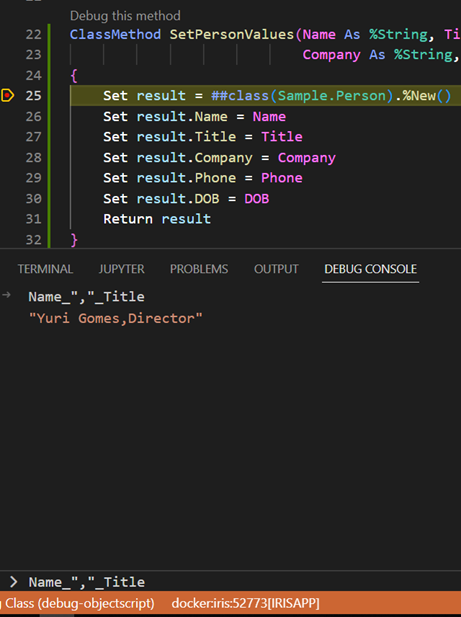Click the docker:iris:52773[IRISAPP] connection status item
The height and width of the screenshot is (617, 461).
245,603
